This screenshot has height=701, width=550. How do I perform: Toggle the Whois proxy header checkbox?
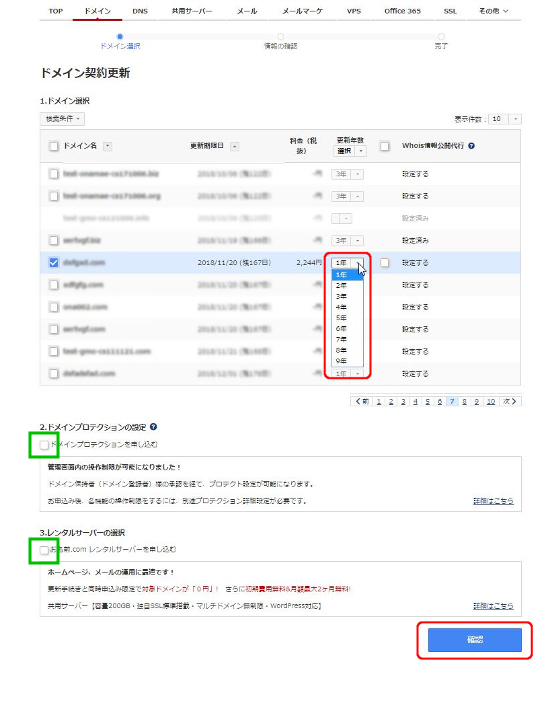(x=385, y=146)
